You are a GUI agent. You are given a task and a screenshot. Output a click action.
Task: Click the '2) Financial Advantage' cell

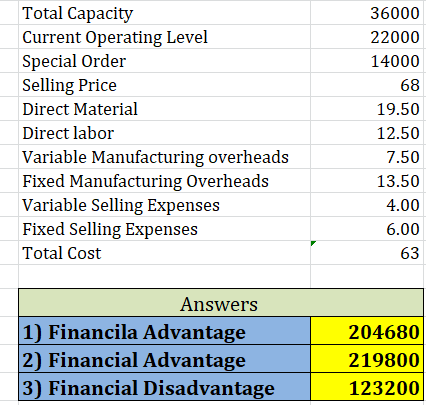pyautogui.click(x=165, y=359)
